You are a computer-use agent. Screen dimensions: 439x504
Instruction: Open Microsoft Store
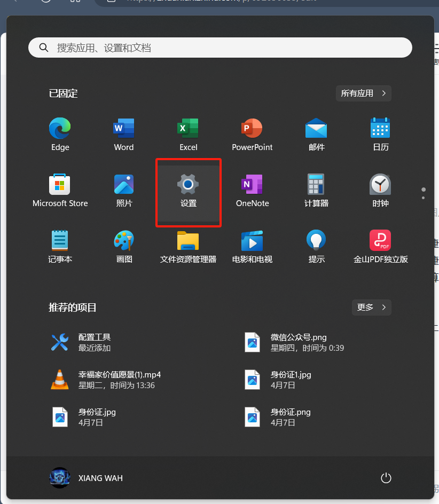click(60, 190)
